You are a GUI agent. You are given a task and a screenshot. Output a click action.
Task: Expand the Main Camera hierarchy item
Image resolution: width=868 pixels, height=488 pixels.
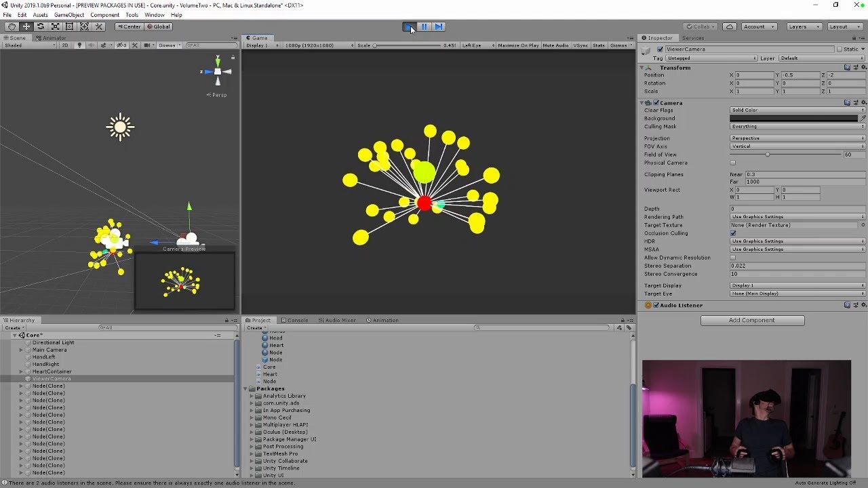(x=21, y=350)
